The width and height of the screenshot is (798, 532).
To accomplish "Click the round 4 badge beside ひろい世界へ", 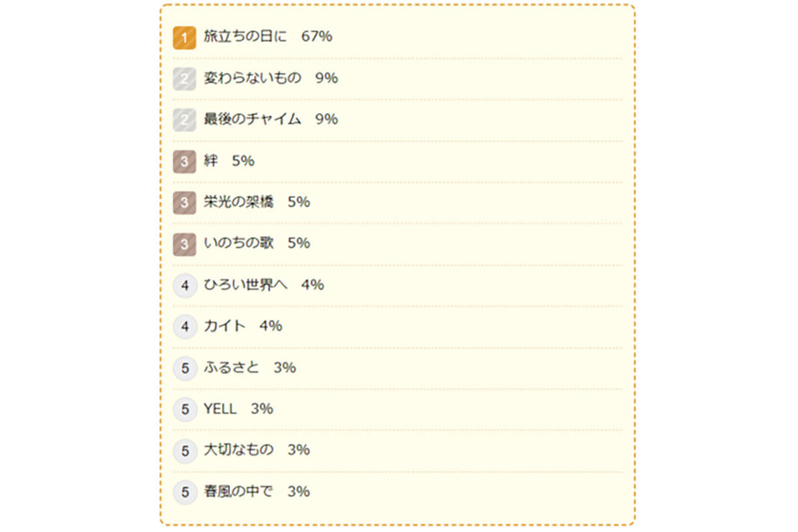I will pos(185,286).
